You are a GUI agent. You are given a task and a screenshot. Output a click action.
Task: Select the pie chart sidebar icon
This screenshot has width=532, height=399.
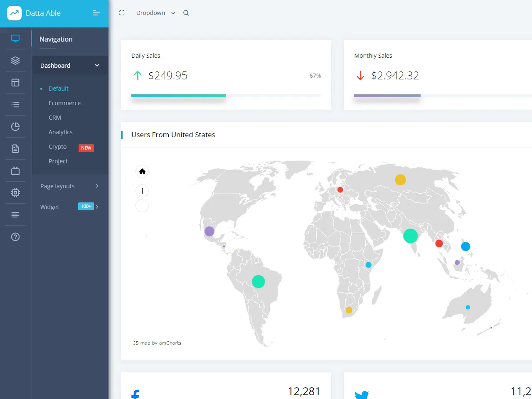tap(15, 126)
